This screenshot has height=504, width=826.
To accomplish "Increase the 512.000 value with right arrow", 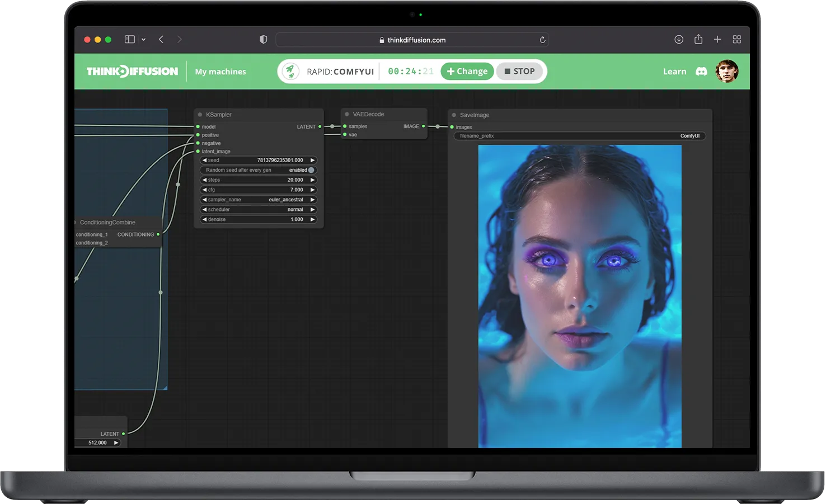I will pyautogui.click(x=116, y=442).
